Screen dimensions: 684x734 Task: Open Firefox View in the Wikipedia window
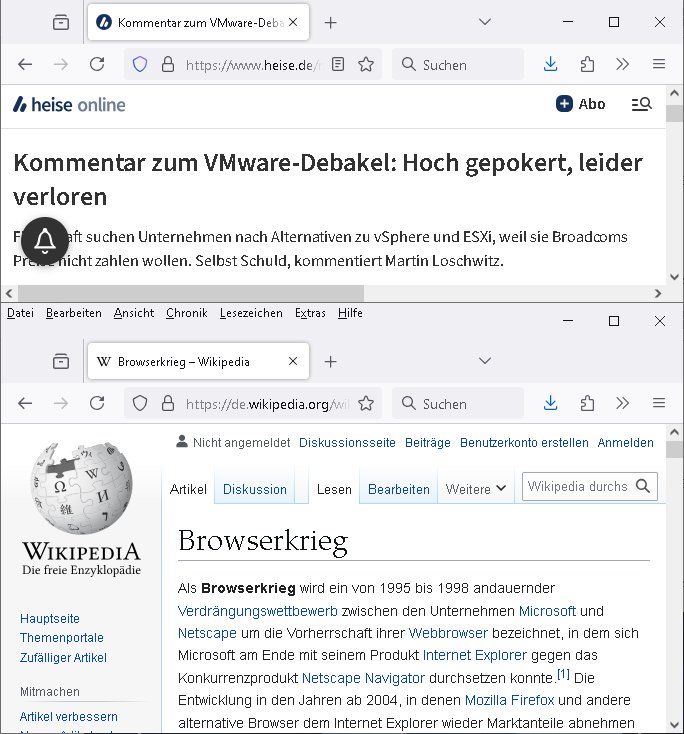point(61,361)
